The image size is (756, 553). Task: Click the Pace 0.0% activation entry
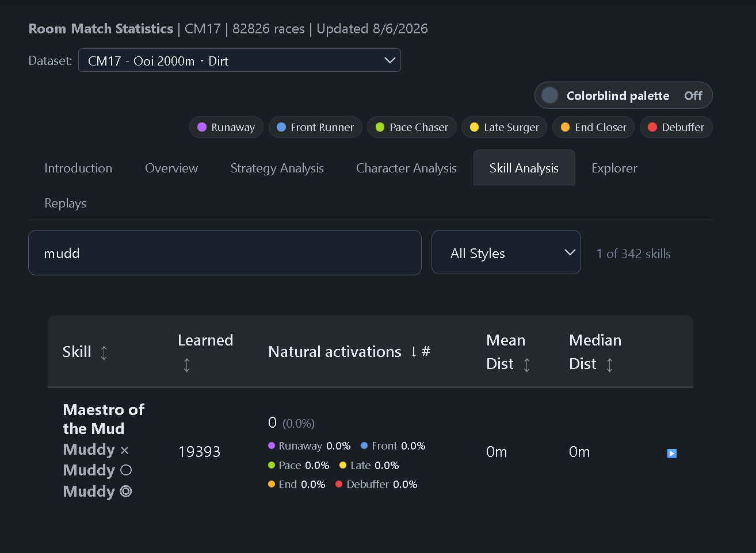click(299, 466)
